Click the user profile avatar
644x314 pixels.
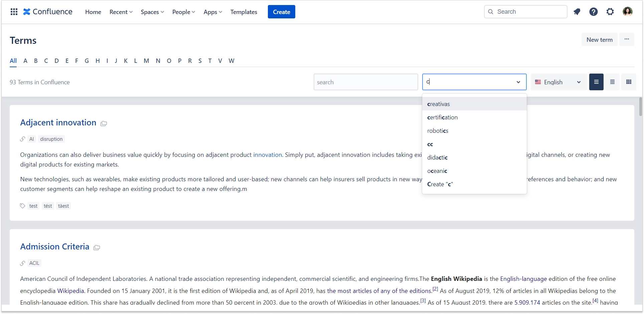point(627,12)
